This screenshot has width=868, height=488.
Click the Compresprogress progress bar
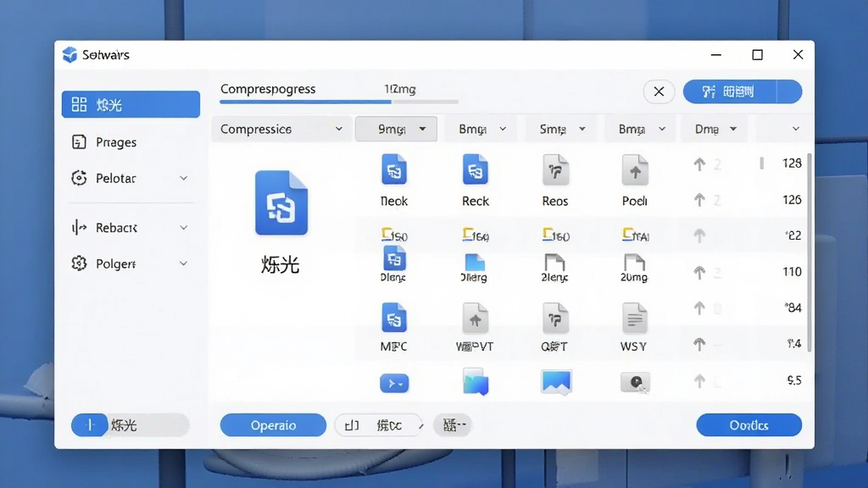click(x=339, y=102)
